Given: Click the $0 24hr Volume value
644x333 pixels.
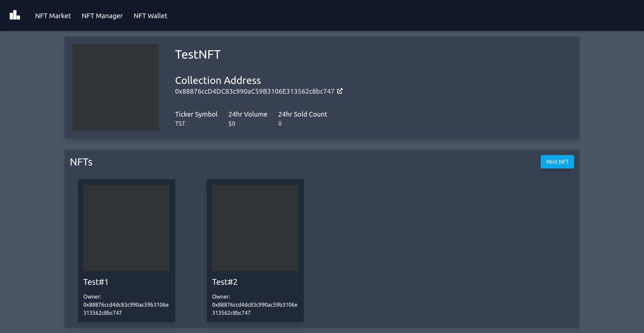Looking at the screenshot, I should (232, 124).
